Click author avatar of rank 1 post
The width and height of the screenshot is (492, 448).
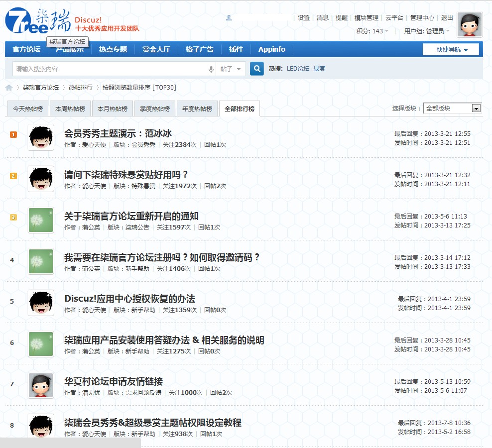[x=41, y=137]
